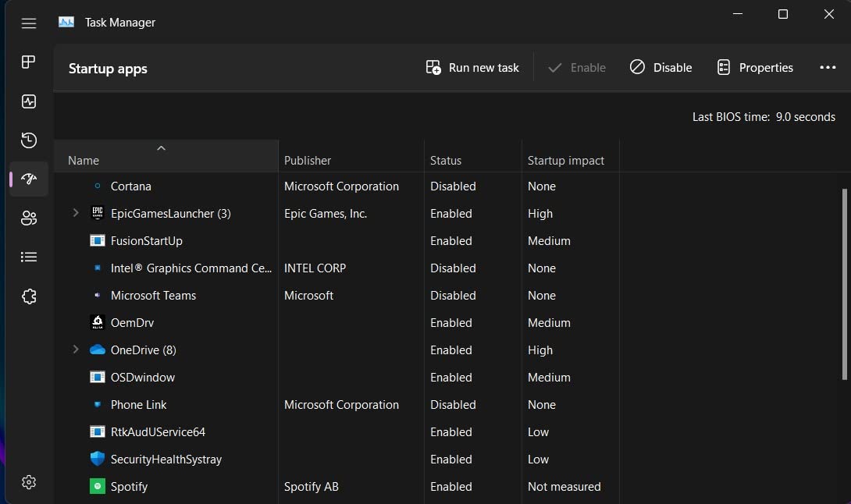Open Task Manager settings gear
This screenshot has width=851, height=504.
(29, 481)
